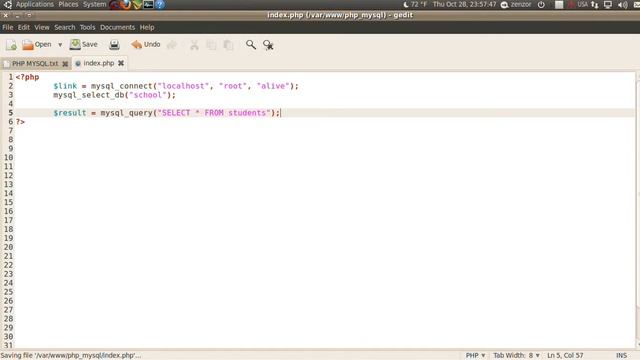Click the Ubuntu logo icon

[x=8, y=4]
